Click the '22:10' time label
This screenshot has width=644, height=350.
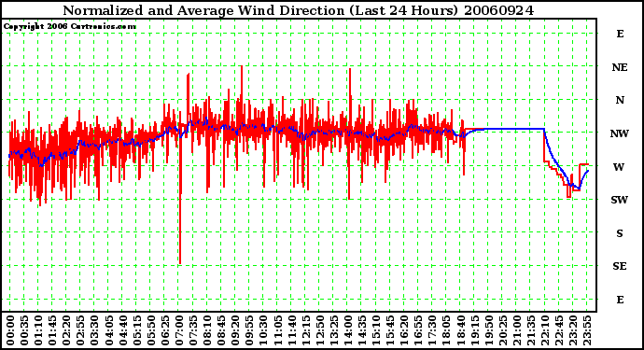544,330
